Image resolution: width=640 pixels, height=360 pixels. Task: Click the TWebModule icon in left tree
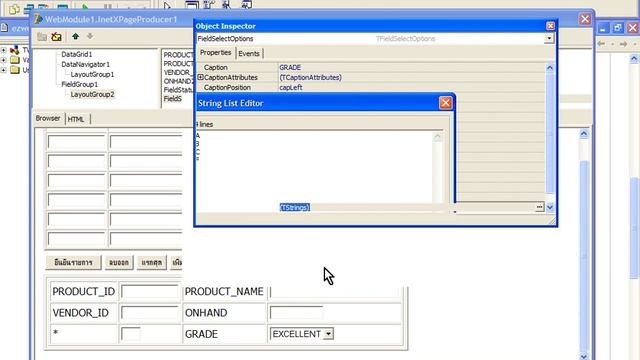15,50
